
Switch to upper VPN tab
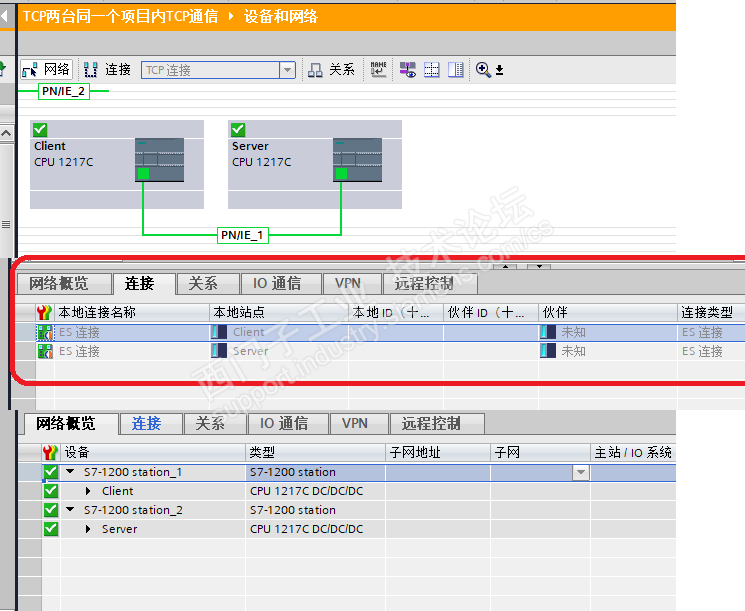(x=352, y=284)
